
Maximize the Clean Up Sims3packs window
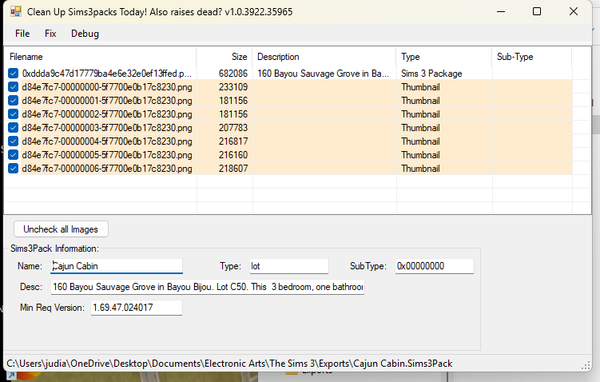pyautogui.click(x=537, y=11)
